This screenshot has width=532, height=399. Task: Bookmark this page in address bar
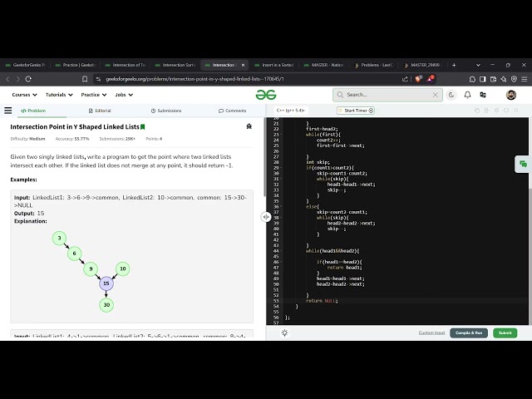(85, 79)
